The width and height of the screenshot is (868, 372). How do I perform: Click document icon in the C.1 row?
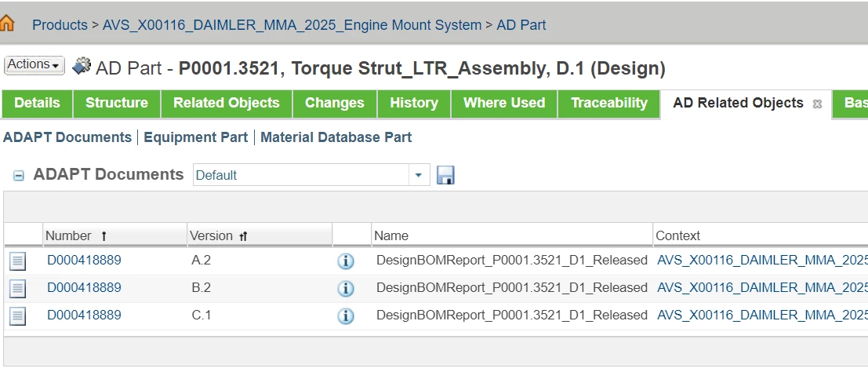[18, 316]
